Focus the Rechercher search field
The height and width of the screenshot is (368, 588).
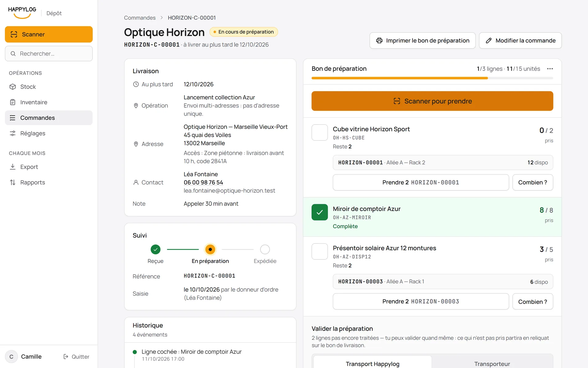tap(49, 54)
